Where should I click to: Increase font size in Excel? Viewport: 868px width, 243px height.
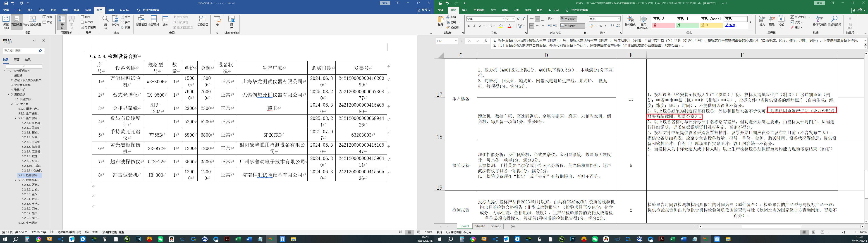point(518,19)
